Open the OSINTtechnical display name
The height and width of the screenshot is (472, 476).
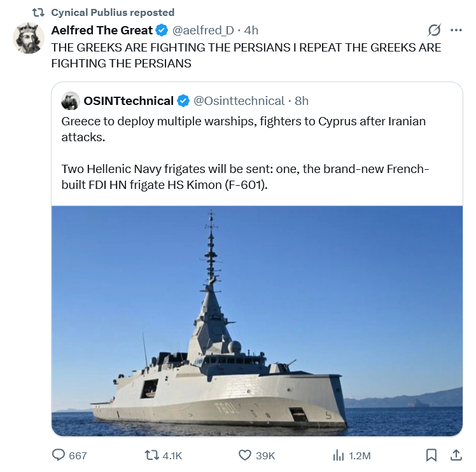pos(129,101)
